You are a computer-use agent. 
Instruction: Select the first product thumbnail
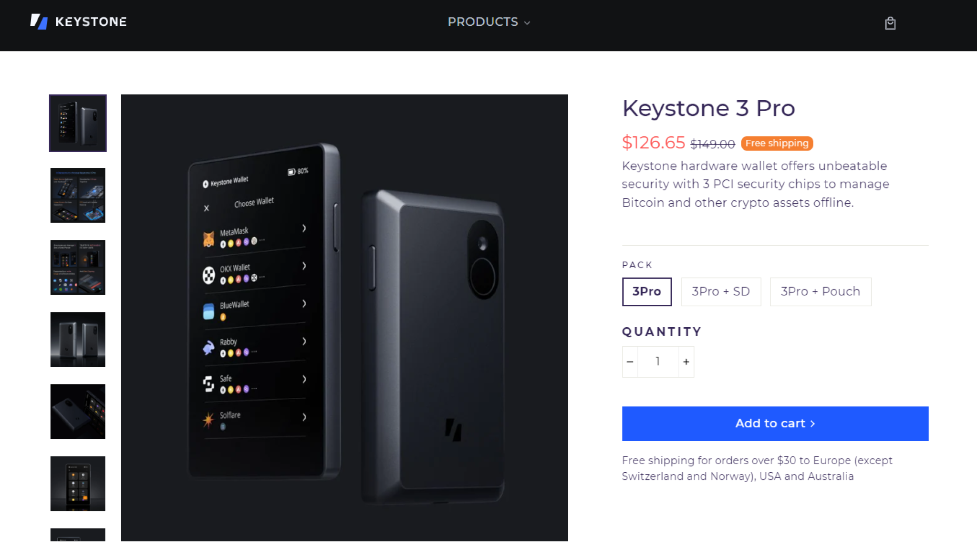click(x=77, y=123)
